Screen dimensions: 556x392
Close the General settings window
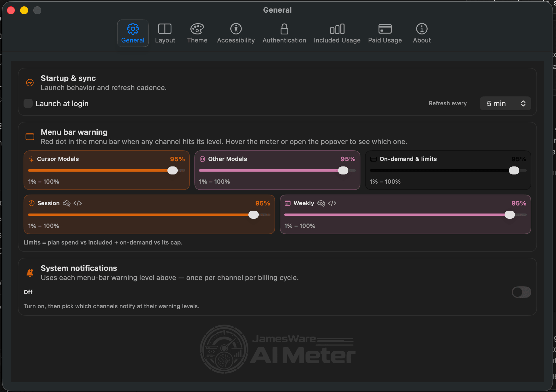(x=11, y=10)
